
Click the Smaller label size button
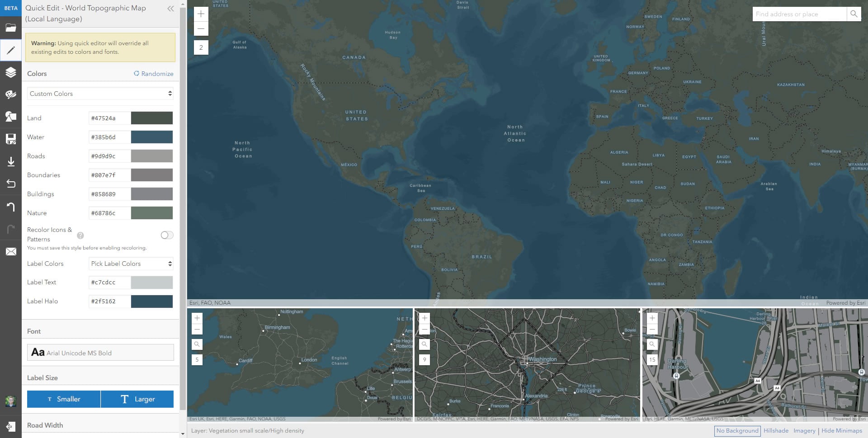[64, 399]
